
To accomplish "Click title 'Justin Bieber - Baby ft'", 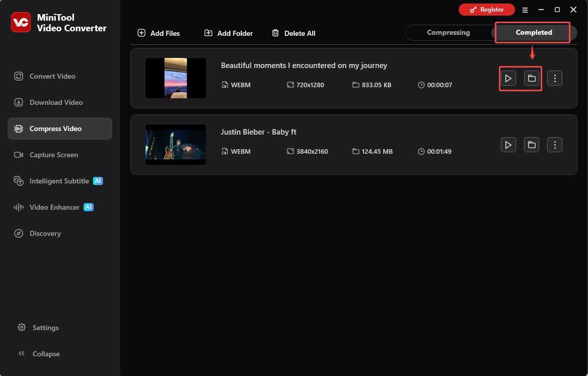I will 258,132.
